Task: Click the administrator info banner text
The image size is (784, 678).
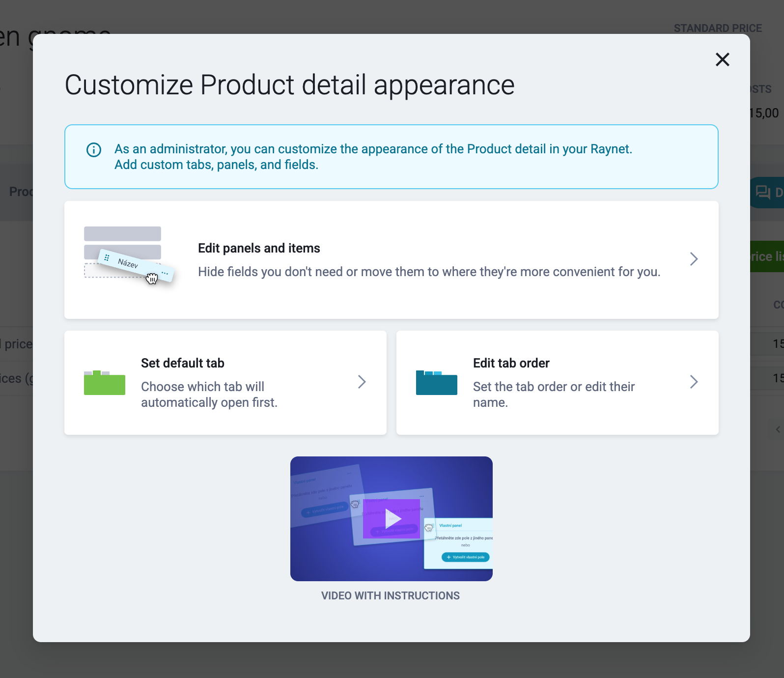Action: (x=373, y=157)
